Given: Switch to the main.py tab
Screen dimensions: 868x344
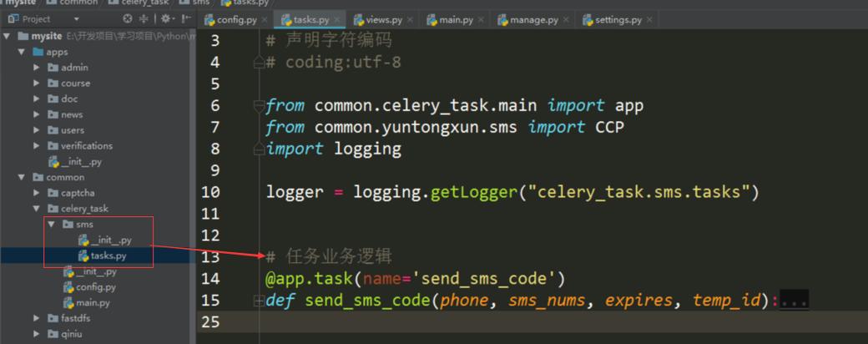Looking at the screenshot, I should click(x=451, y=20).
